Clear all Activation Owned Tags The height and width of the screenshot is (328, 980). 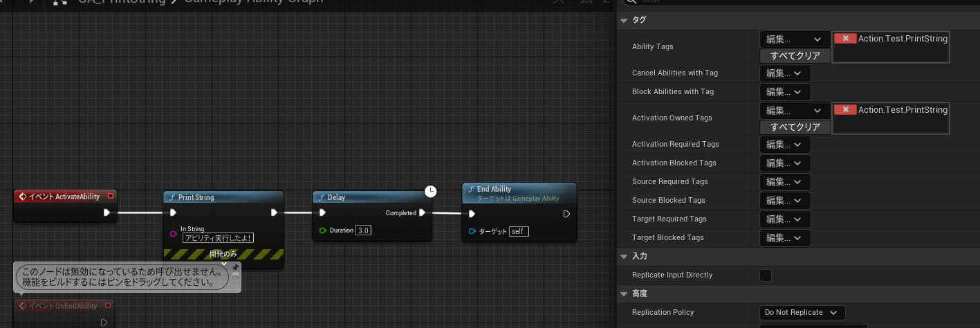[795, 127]
